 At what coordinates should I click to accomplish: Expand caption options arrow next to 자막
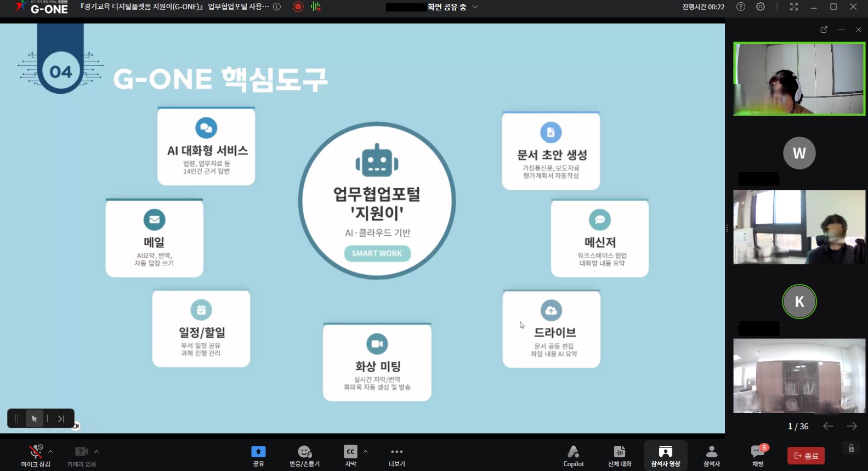(365, 452)
